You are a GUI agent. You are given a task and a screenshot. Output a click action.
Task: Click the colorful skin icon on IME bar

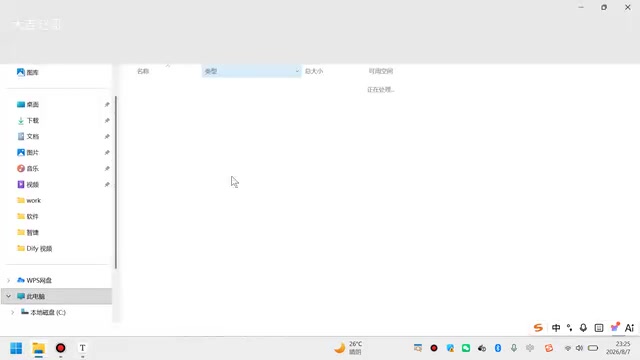[x=615, y=327]
